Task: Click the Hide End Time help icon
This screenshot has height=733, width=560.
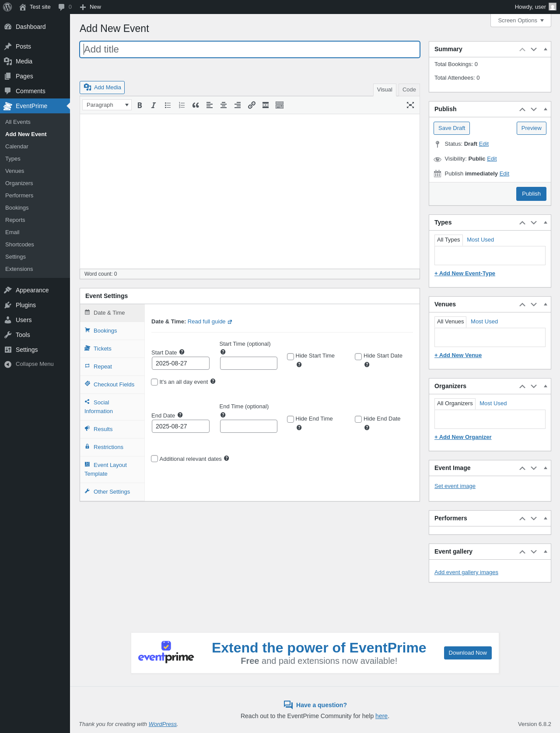Action: (x=299, y=428)
